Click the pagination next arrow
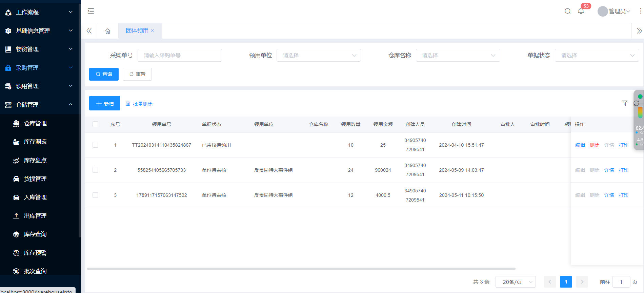644x293 pixels. [x=582, y=282]
